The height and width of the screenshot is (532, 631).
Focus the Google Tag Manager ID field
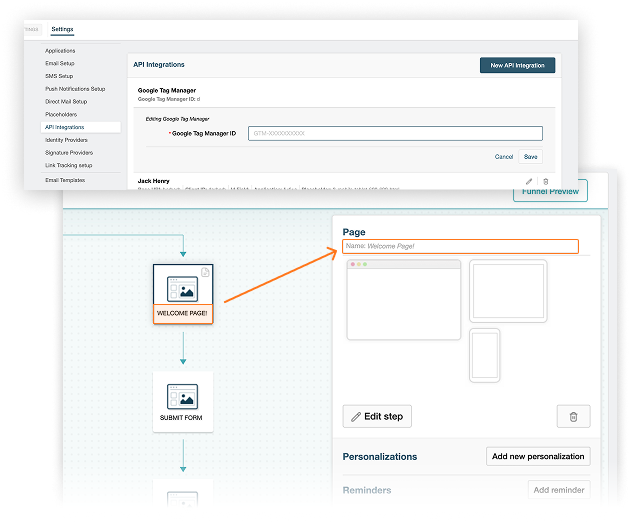[395, 133]
